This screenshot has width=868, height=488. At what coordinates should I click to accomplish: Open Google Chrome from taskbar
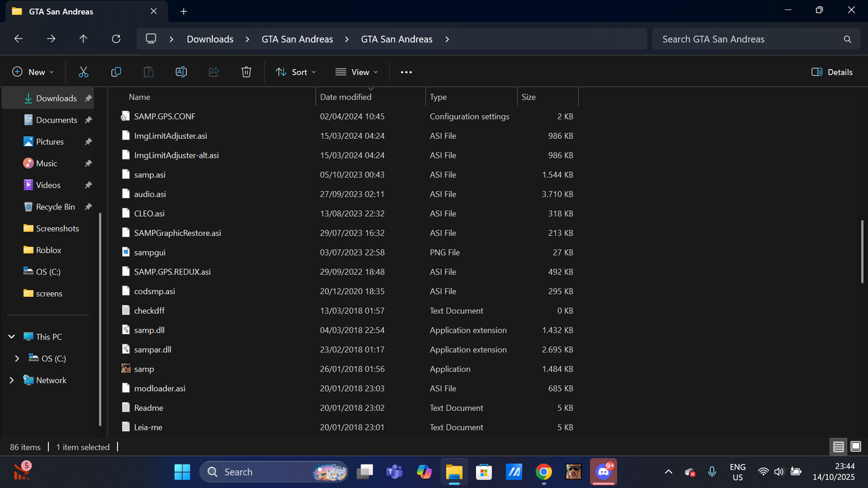pyautogui.click(x=543, y=472)
